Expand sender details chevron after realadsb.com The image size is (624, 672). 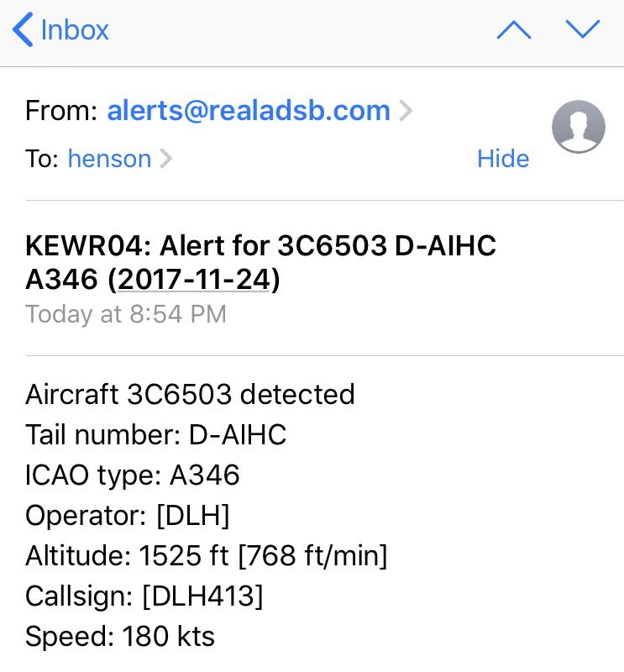pyautogui.click(x=406, y=111)
